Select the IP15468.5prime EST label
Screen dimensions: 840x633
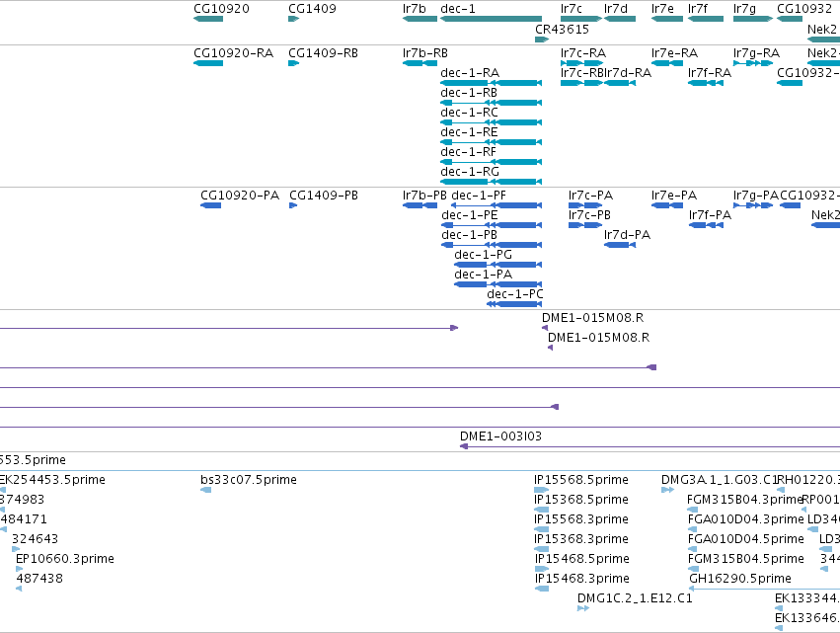click(x=582, y=560)
